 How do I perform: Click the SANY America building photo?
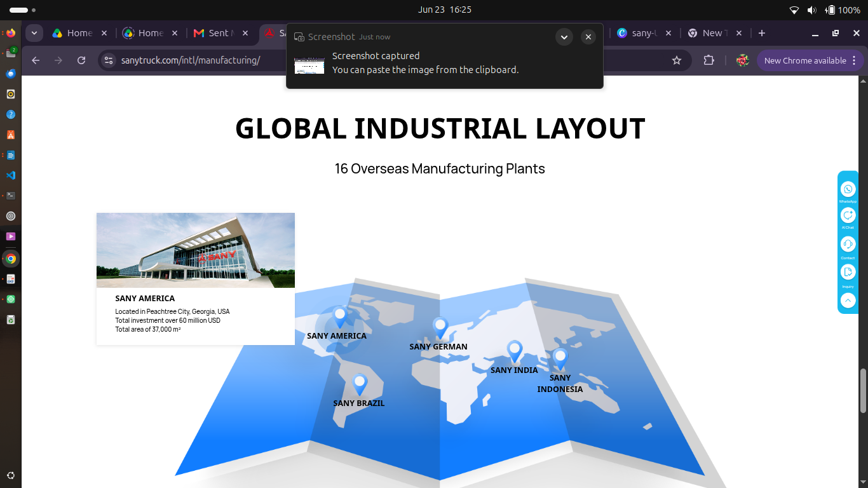[x=196, y=250]
